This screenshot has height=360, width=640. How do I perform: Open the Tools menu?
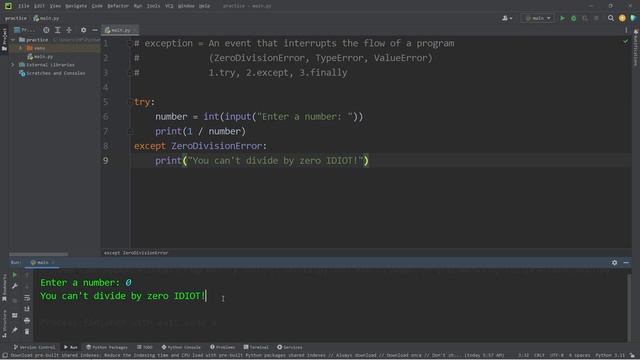click(x=153, y=6)
